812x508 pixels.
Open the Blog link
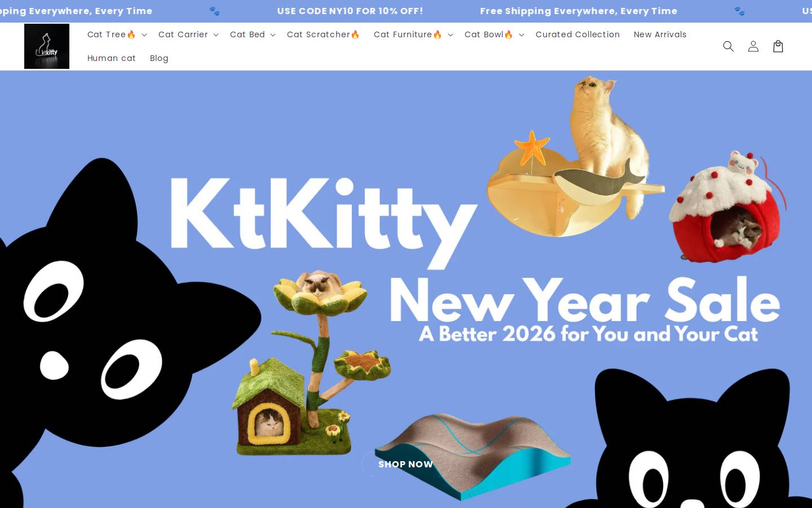pos(159,58)
